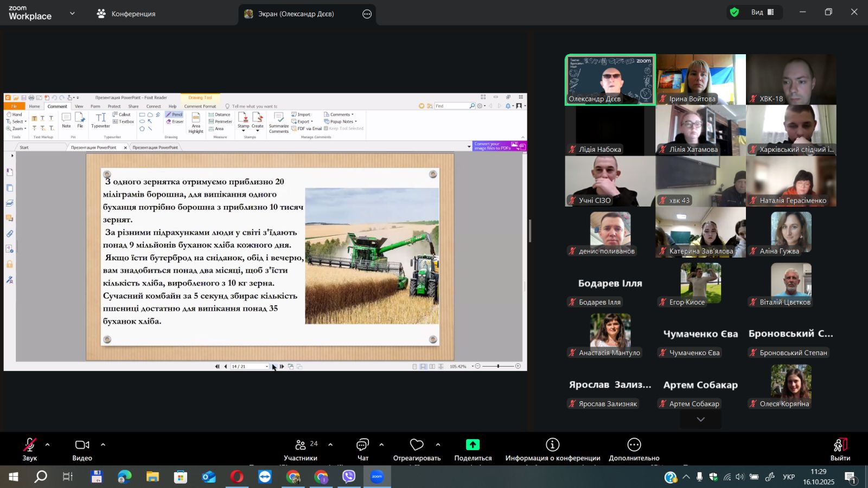Screen dimensions: 868x488
Task: Show more participants with down chevron
Action: (700, 420)
